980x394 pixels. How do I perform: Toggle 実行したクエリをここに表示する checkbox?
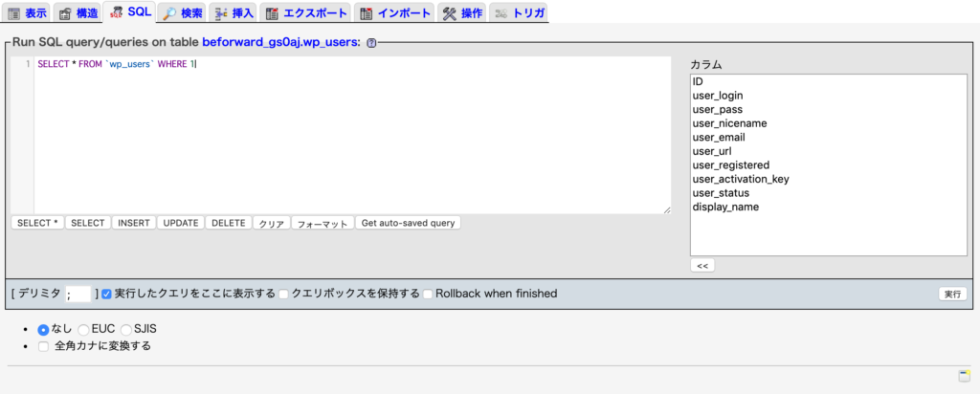tap(107, 294)
